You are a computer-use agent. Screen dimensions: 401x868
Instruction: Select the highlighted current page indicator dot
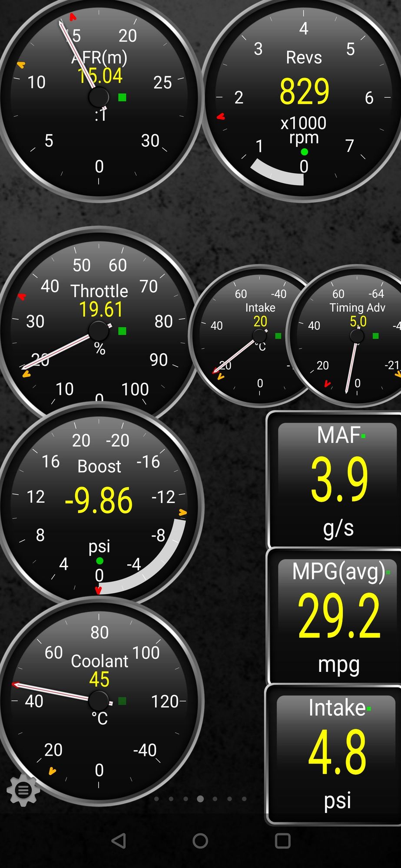[x=200, y=799]
